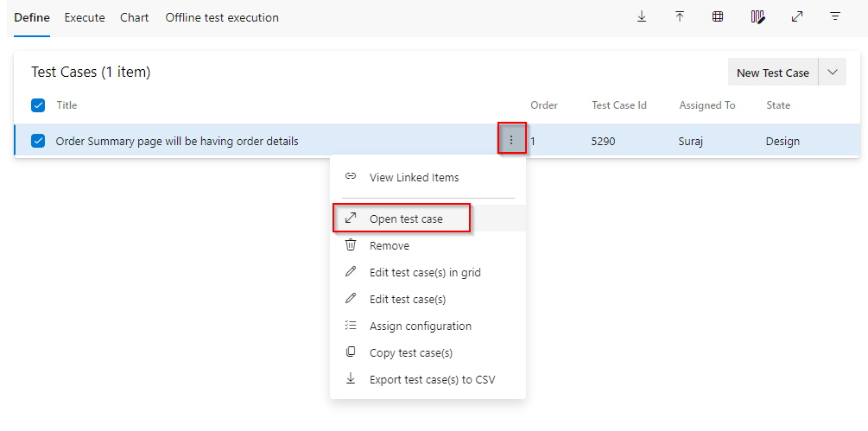Toggle full screen mode with diagonal arrows icon
Image resolution: width=868 pixels, height=431 pixels.
coord(796,16)
